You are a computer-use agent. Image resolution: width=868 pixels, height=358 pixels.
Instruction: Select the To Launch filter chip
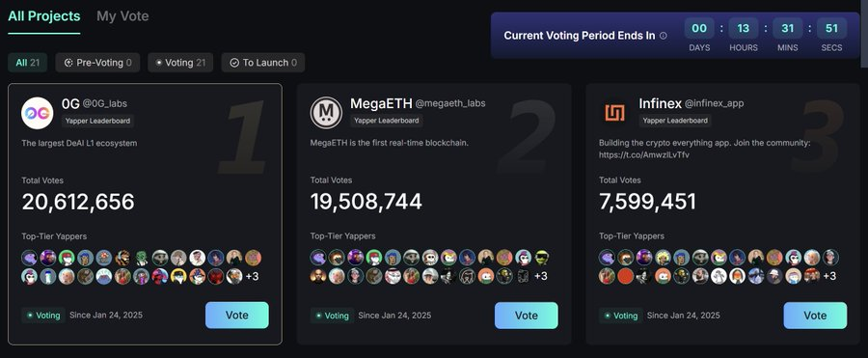pyautogui.click(x=263, y=63)
